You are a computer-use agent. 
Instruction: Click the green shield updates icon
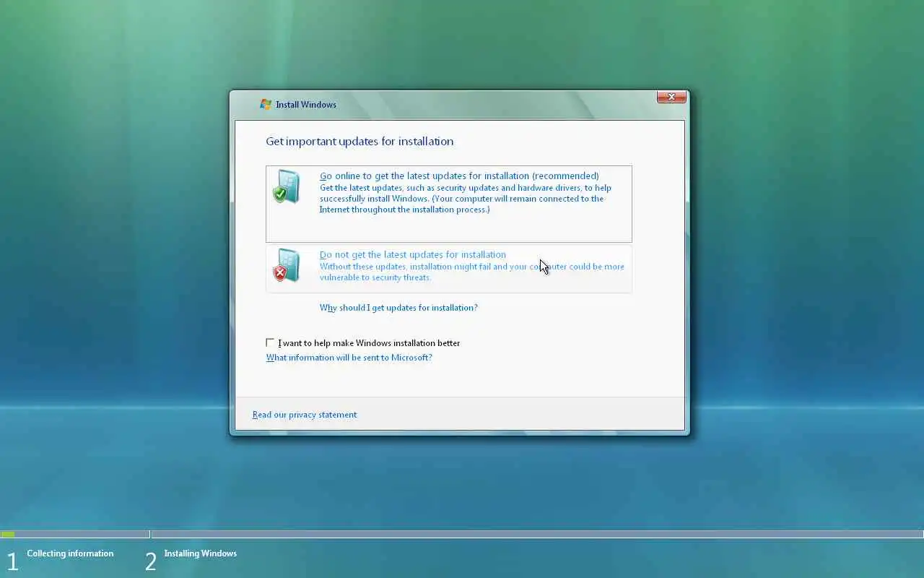click(x=286, y=187)
